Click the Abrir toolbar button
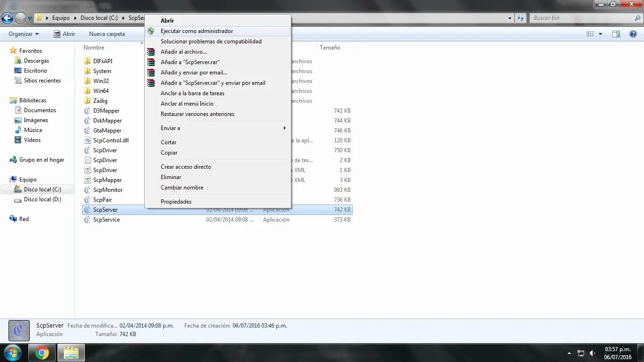This screenshot has width=644, height=362. coord(65,34)
